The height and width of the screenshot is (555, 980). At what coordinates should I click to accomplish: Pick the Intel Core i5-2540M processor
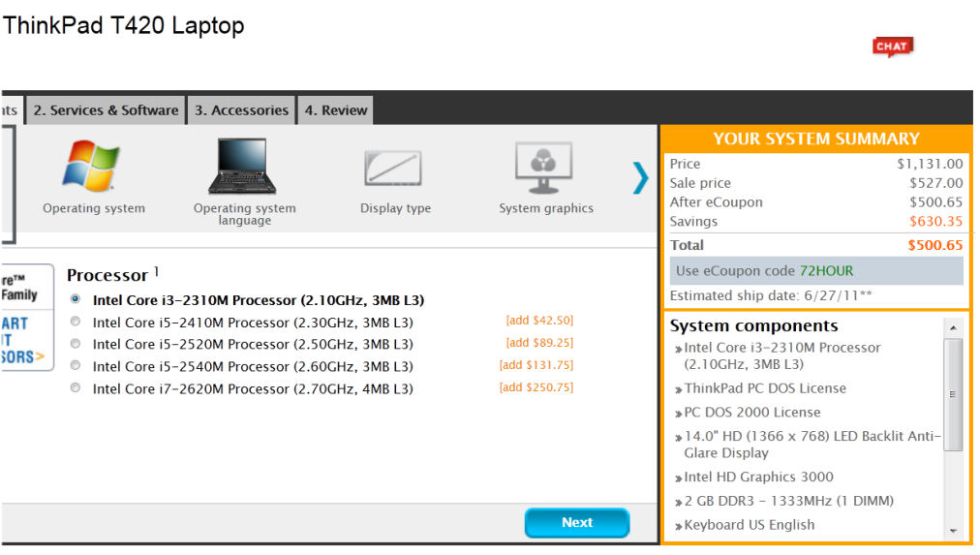click(x=76, y=366)
